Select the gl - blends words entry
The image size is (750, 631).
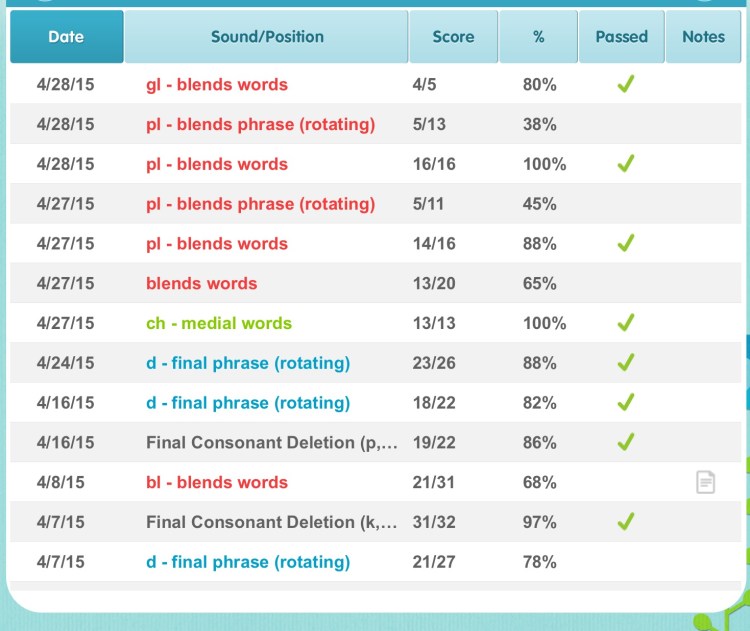tap(217, 85)
